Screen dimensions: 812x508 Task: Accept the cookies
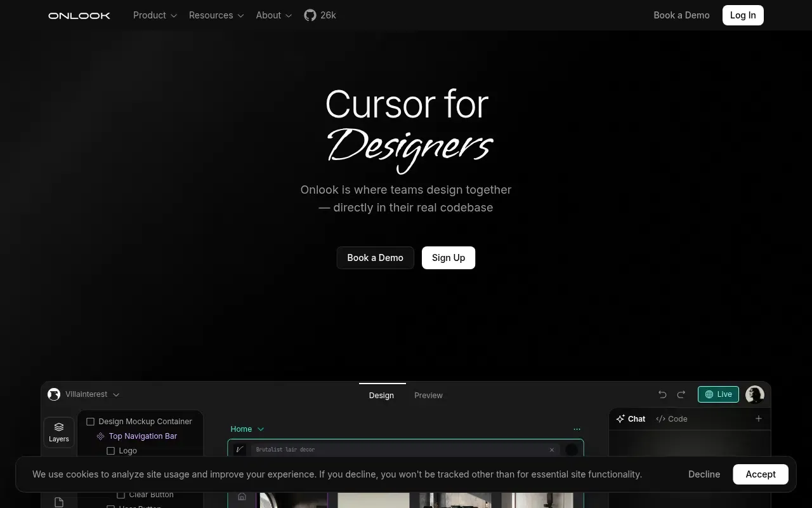point(761,474)
